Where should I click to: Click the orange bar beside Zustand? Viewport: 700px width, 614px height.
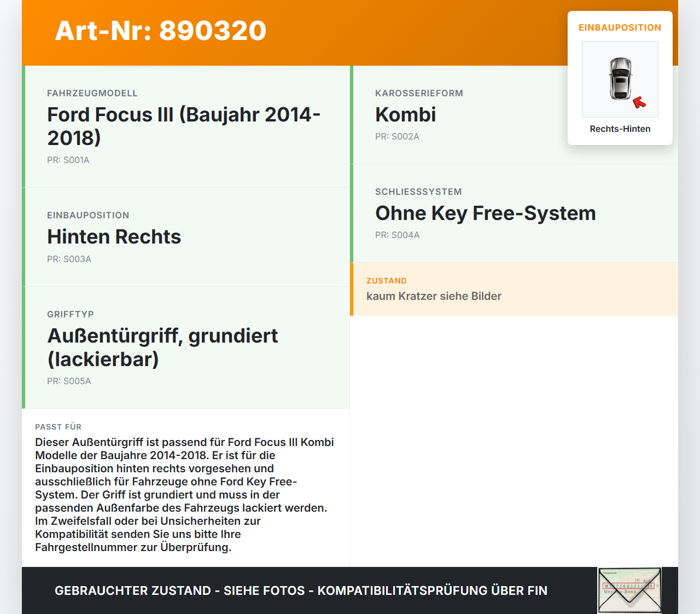(x=351, y=289)
